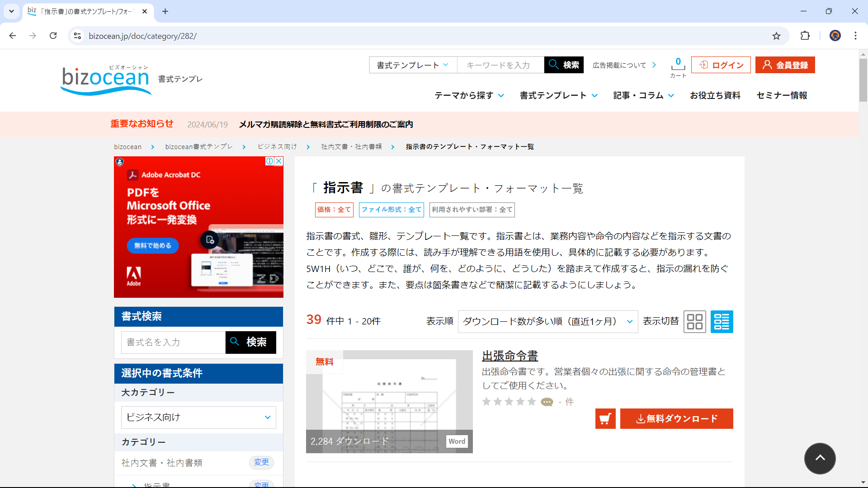Click the ad info icon on Adobe banner
868x488 pixels.
pos(270,161)
